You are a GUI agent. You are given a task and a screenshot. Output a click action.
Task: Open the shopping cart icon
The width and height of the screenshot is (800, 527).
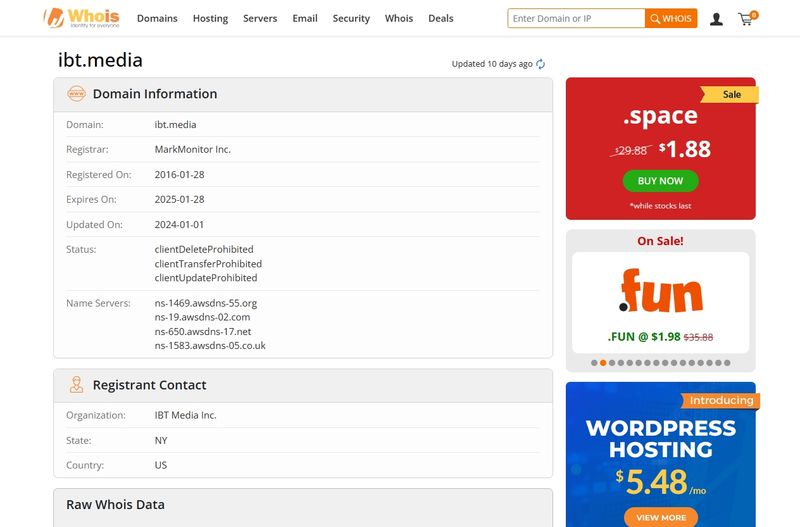tap(747, 18)
